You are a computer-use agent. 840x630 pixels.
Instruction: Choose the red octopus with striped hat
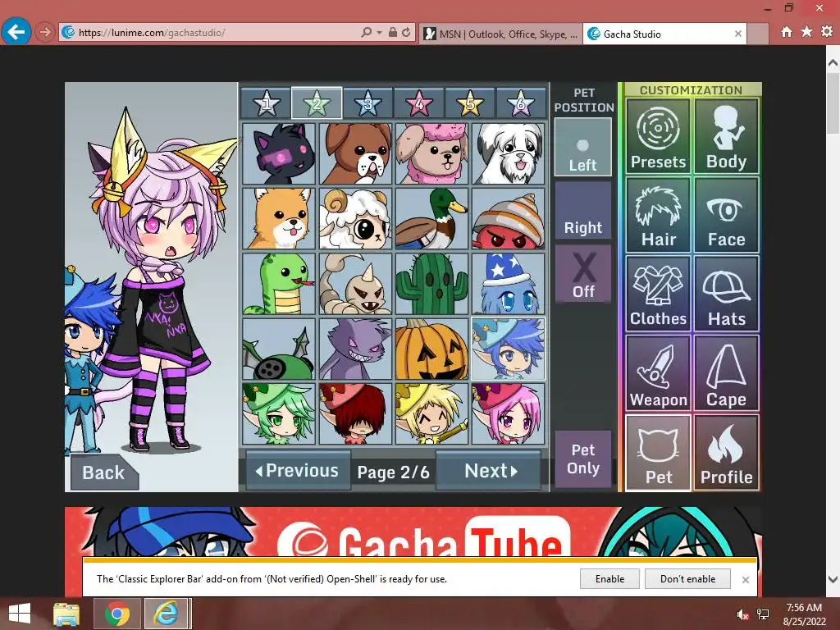pos(509,218)
